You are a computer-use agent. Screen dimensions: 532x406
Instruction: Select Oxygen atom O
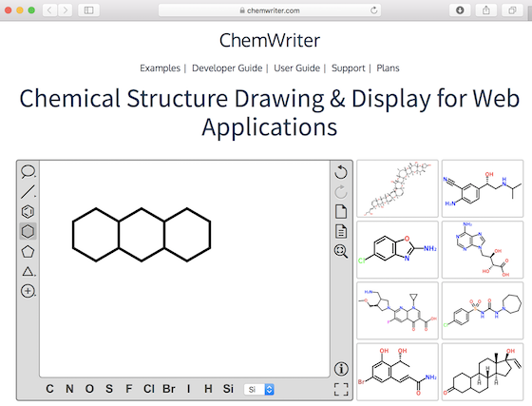(89, 389)
